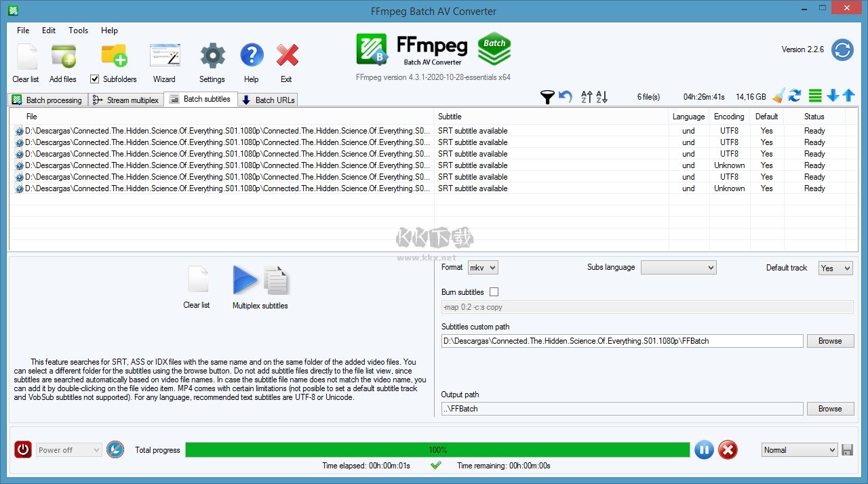The height and width of the screenshot is (484, 868).
Task: Click the blue undo arrow icon
Action: (565, 97)
